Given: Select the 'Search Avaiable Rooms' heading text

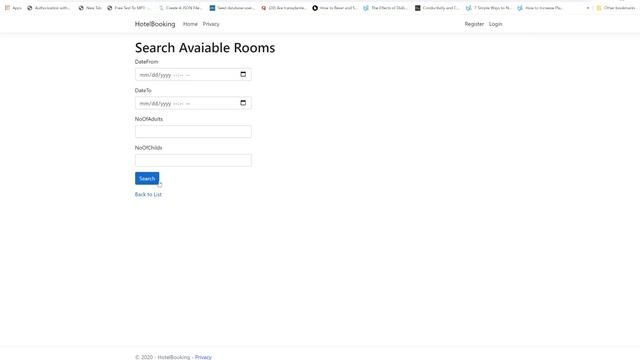Looking at the screenshot, I should (x=205, y=48).
